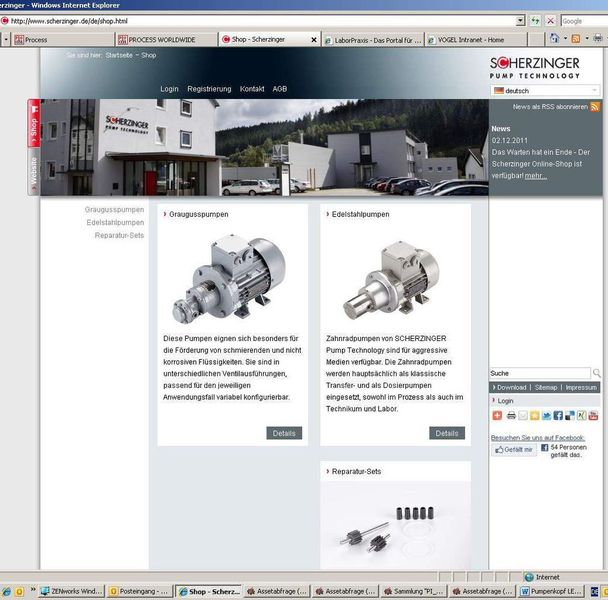Open the AGB page
The width and height of the screenshot is (608, 600).
280,89
